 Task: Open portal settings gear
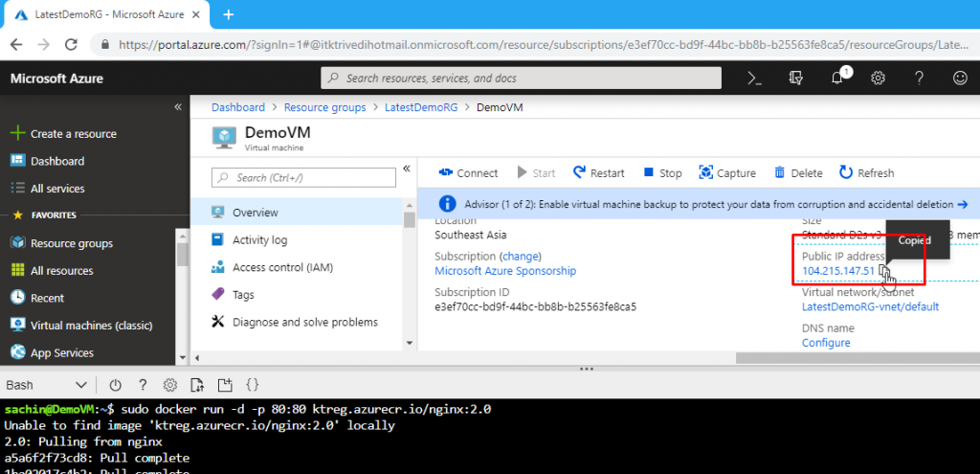879,79
